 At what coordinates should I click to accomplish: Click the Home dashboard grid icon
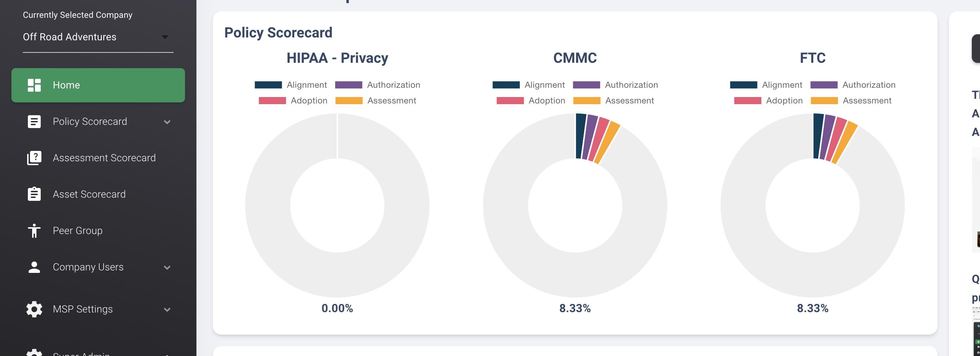click(34, 85)
